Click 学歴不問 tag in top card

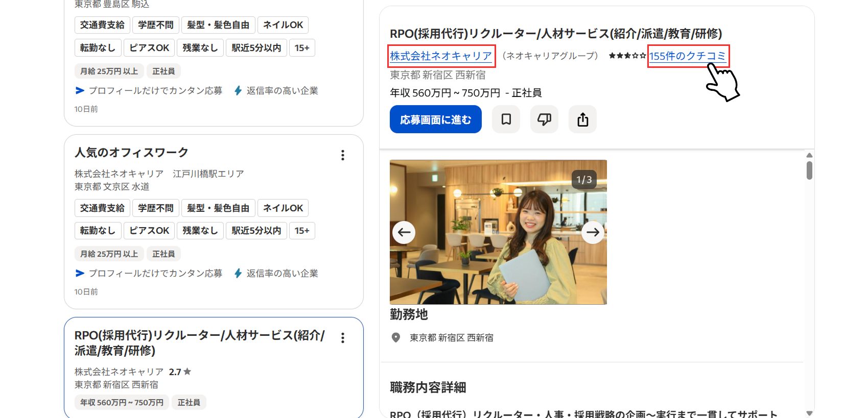pos(156,25)
